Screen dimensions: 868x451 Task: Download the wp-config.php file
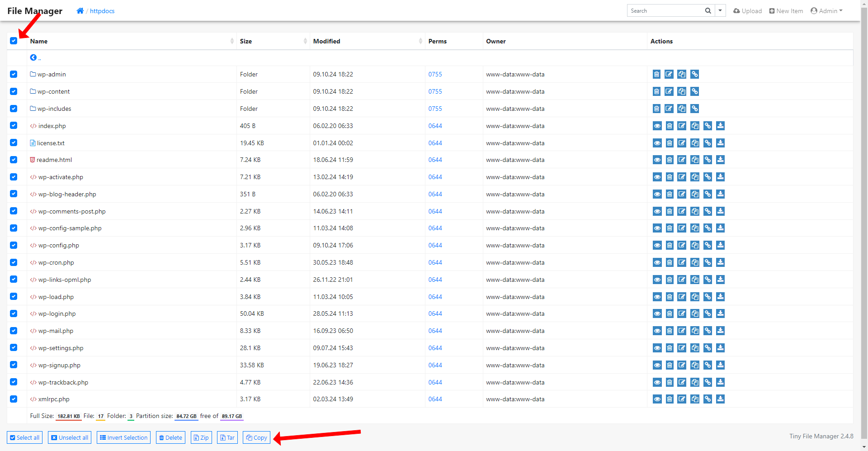coord(721,245)
